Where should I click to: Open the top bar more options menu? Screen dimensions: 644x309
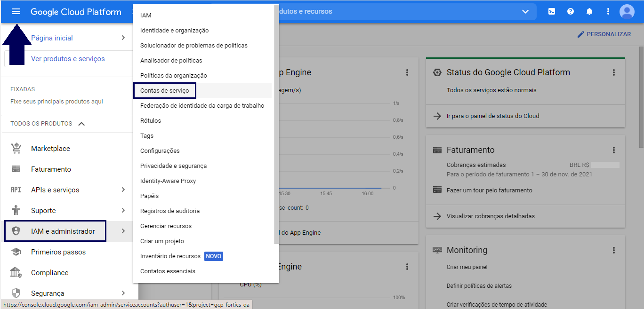click(608, 11)
